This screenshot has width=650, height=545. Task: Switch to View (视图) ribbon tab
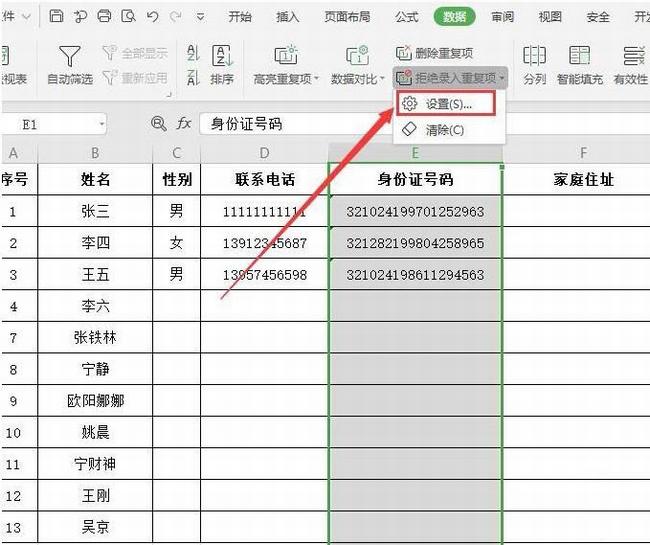click(x=550, y=17)
